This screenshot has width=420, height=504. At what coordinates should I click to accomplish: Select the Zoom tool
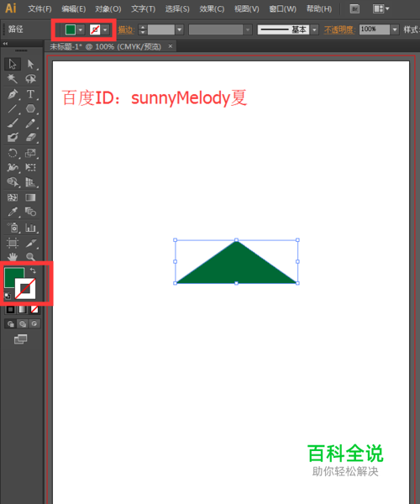coord(30,257)
